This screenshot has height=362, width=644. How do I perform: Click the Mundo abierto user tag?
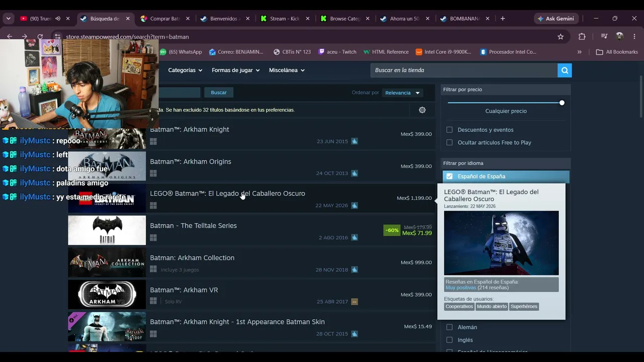click(492, 307)
